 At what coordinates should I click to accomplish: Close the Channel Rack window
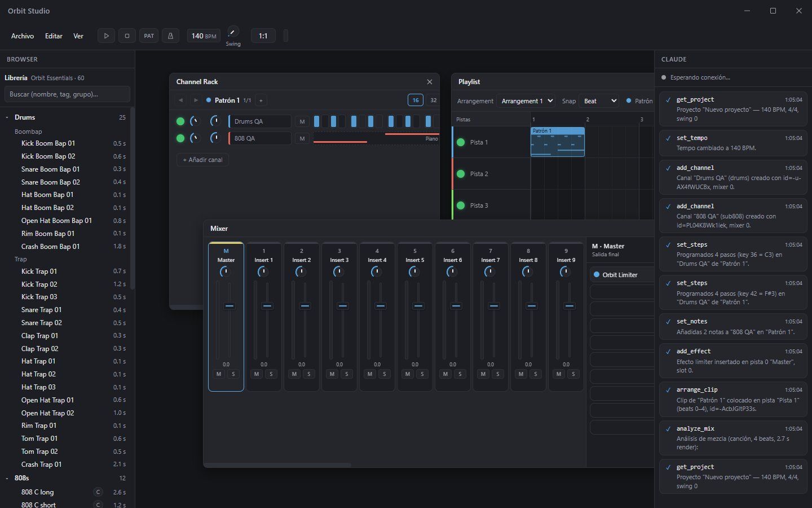430,82
